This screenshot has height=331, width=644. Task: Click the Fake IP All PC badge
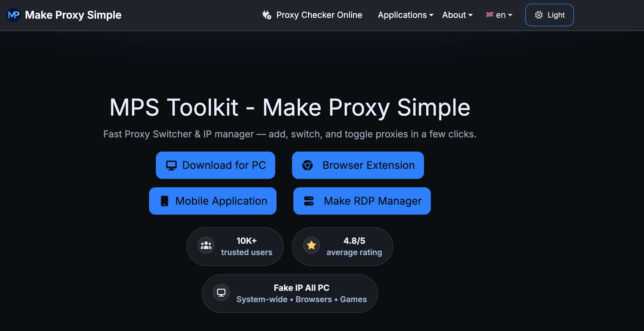[290, 293]
